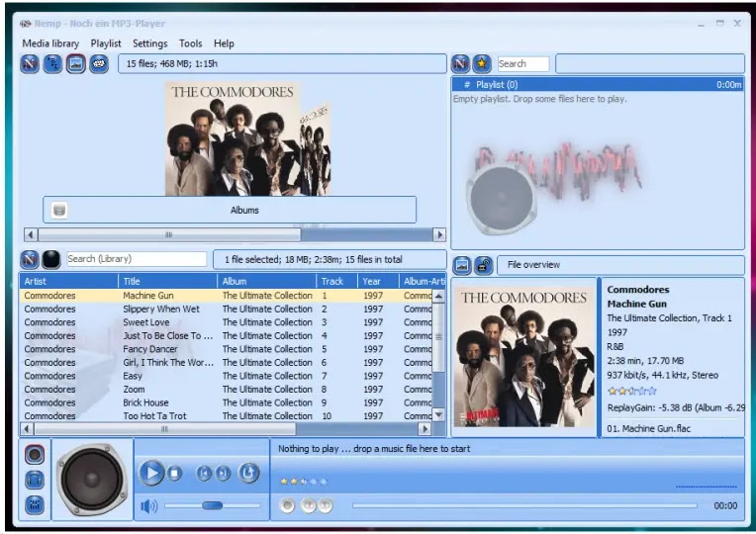Skip to the next track

(x=223, y=474)
